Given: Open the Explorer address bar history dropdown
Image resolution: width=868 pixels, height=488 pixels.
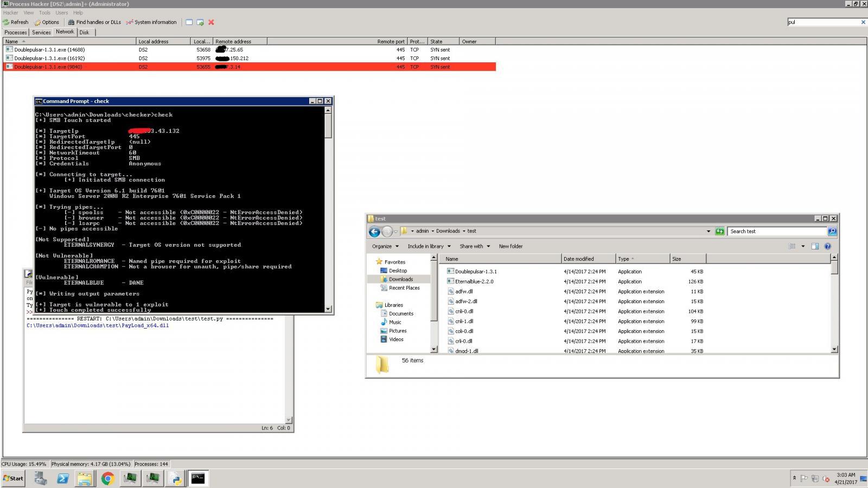Looking at the screenshot, I should click(x=709, y=232).
